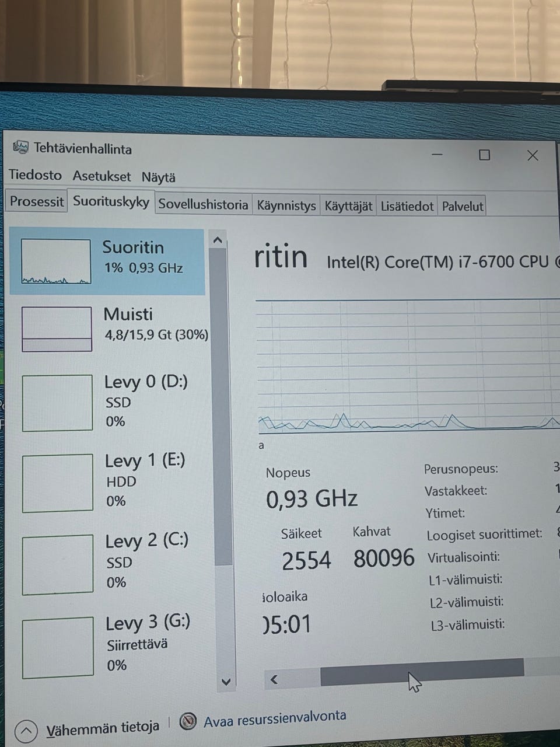This screenshot has width=560, height=747.
Task: Click the horizontal scroll left arrow
Action: point(274,679)
